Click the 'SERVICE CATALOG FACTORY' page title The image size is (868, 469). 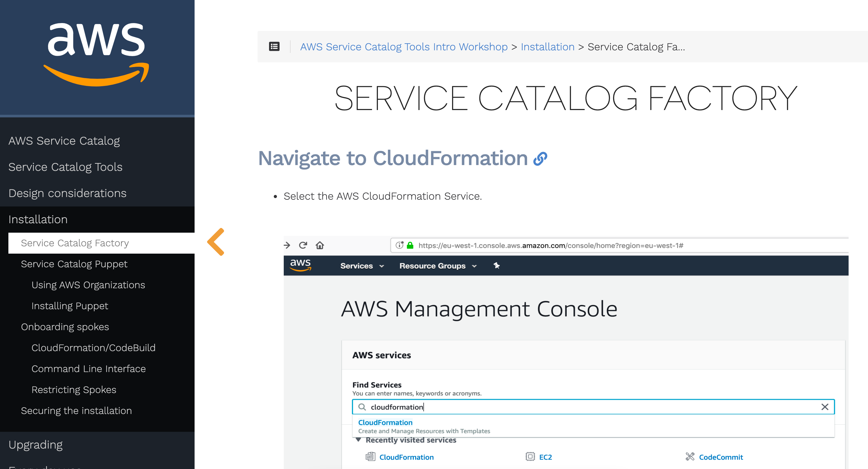[x=566, y=98]
